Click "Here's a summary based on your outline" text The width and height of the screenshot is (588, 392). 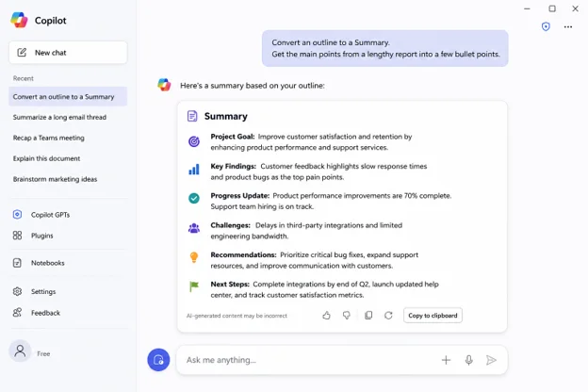tap(253, 86)
